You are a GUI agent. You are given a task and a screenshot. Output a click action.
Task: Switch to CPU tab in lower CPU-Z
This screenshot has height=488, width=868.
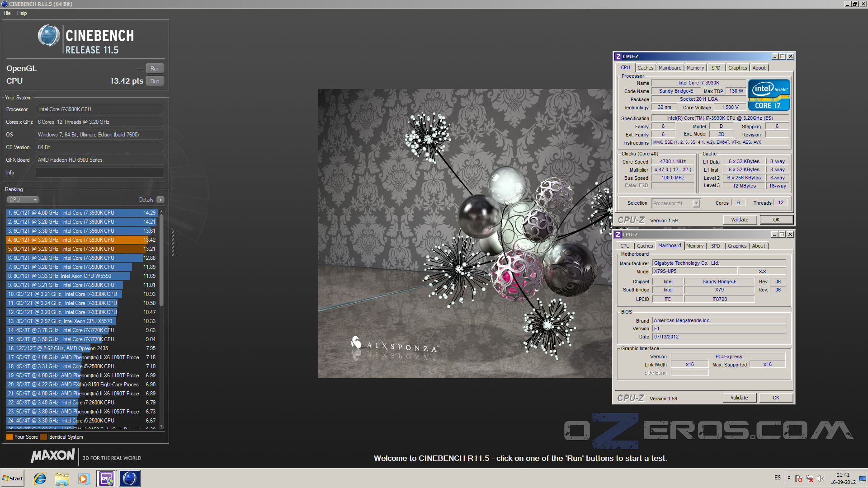pyautogui.click(x=625, y=246)
